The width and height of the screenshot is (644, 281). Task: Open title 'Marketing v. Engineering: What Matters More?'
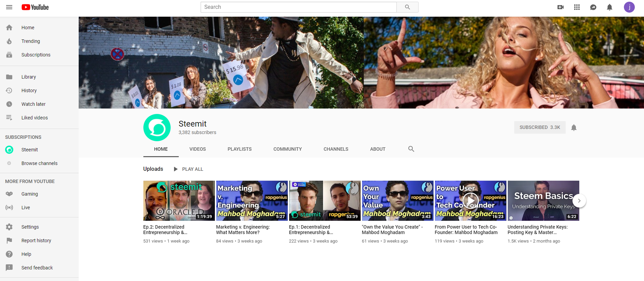(243, 230)
